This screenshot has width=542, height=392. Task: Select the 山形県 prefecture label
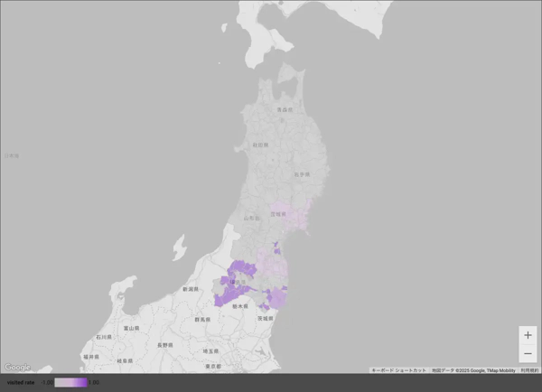coord(252,219)
